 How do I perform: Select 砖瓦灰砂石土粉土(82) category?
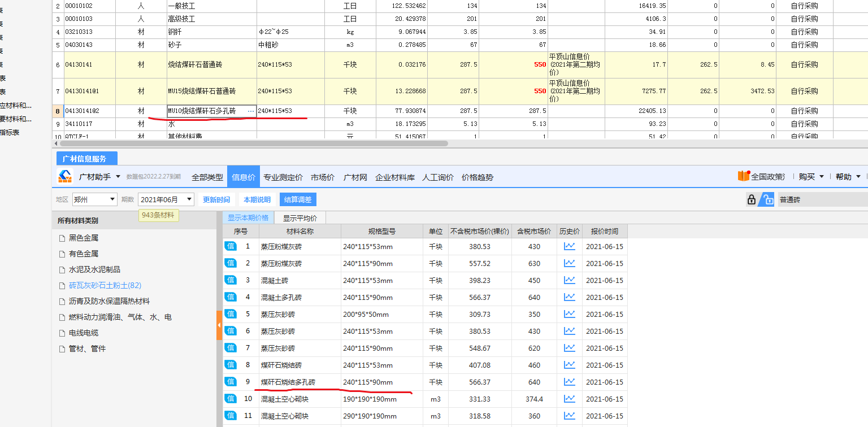point(105,285)
